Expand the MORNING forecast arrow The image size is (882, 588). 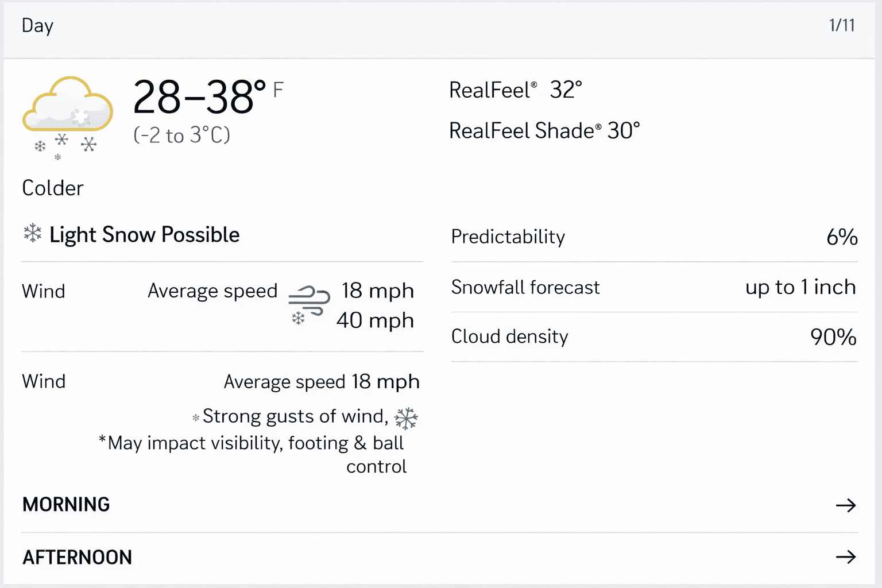[845, 505]
